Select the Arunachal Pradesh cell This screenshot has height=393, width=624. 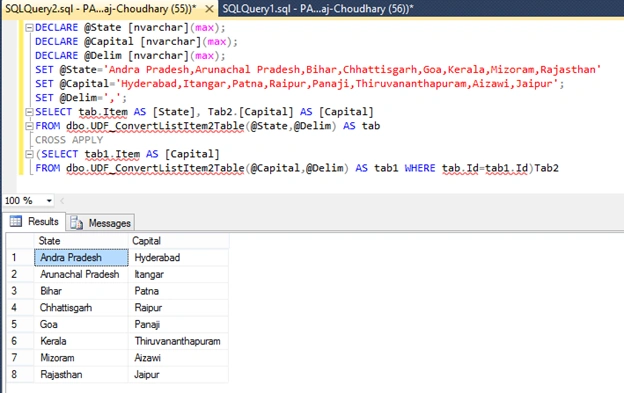coord(81,274)
